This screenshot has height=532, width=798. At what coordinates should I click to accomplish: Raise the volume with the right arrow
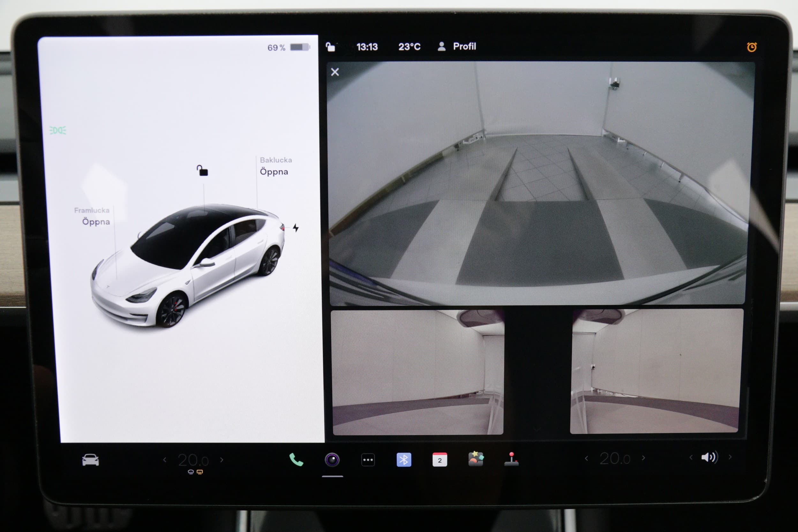point(730,457)
